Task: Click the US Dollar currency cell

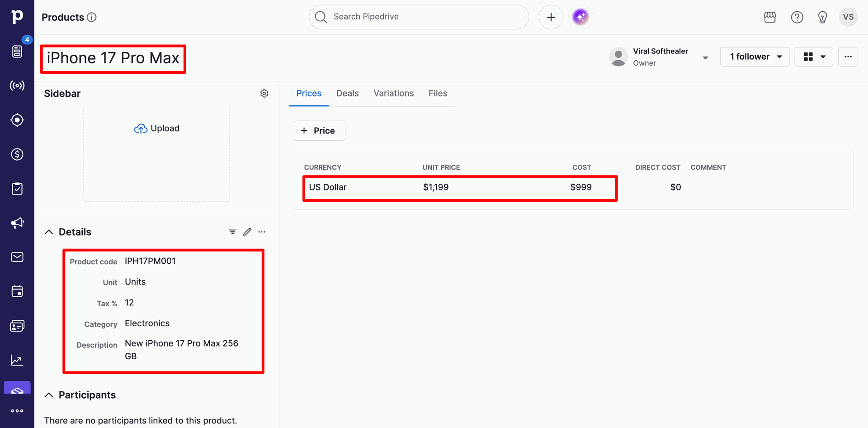Action: pos(328,187)
